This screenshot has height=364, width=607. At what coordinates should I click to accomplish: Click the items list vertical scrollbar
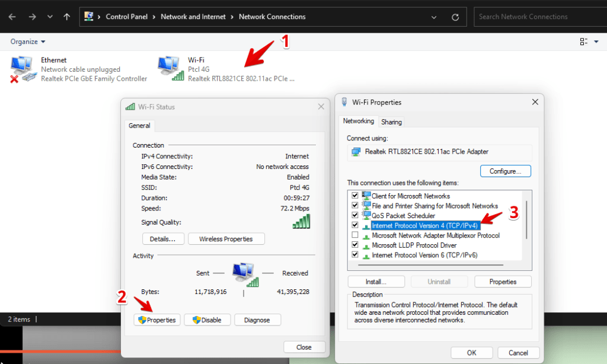pos(526,219)
